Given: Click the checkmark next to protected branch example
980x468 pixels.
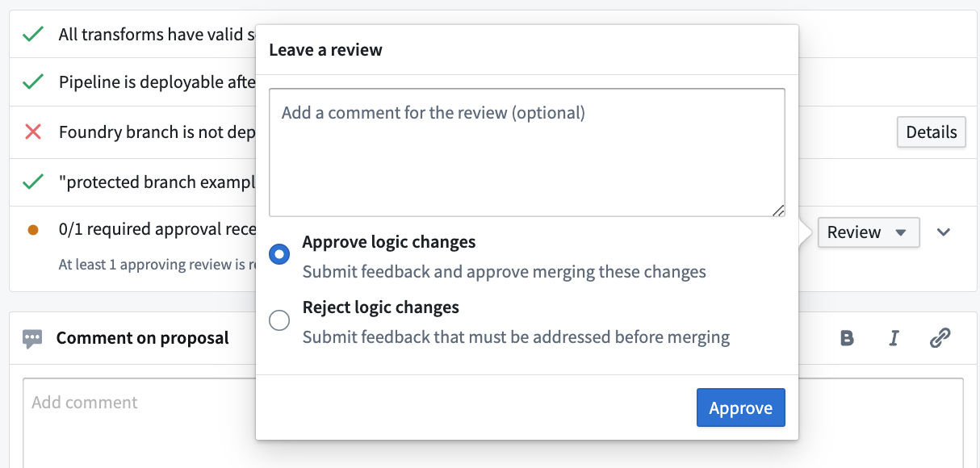Looking at the screenshot, I should [35, 182].
